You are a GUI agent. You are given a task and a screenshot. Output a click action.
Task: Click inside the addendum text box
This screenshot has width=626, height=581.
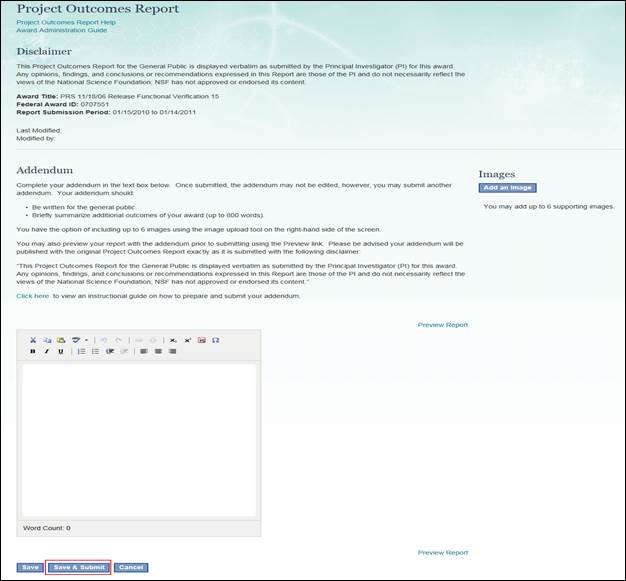coord(139,440)
